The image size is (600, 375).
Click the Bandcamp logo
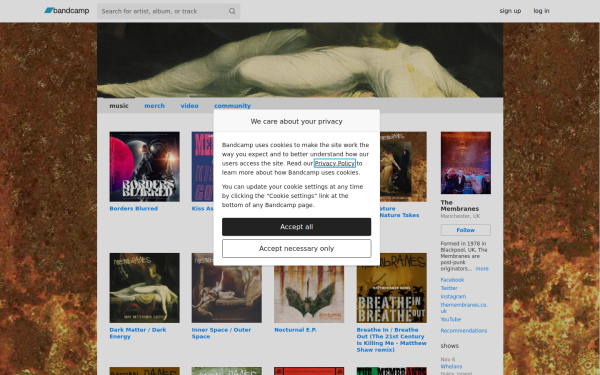point(67,11)
